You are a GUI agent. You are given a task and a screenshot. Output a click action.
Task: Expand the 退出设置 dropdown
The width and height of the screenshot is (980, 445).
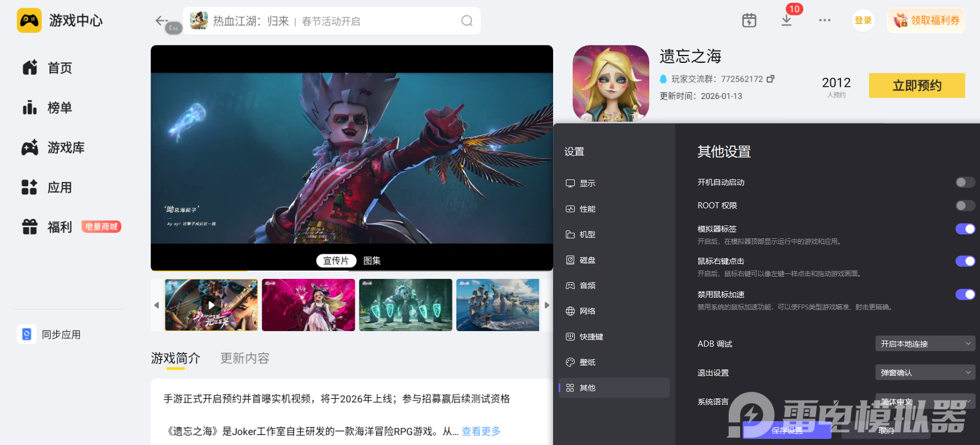click(926, 373)
